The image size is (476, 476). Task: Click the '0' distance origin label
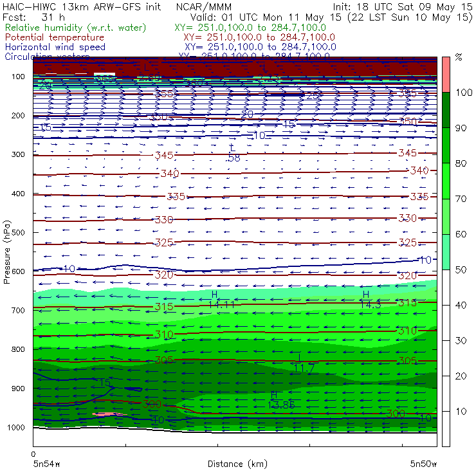[x=33, y=454]
